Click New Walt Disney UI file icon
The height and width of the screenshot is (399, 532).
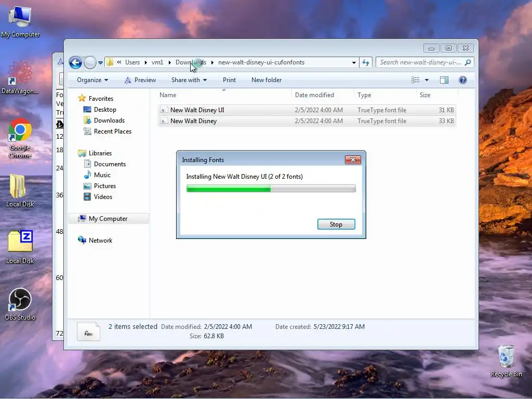point(164,110)
